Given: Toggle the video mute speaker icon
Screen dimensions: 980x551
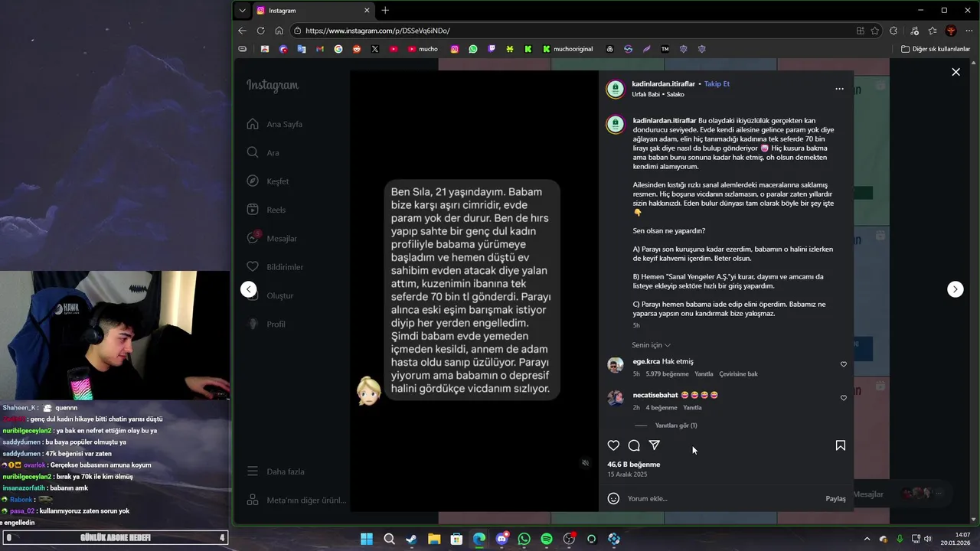Looking at the screenshot, I should tap(585, 462).
